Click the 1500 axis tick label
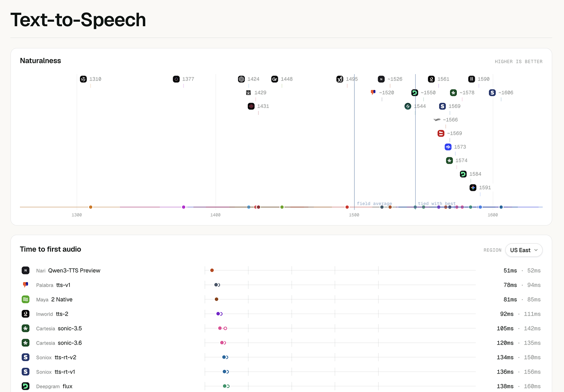Viewport: 564px width, 392px height. pyautogui.click(x=354, y=215)
